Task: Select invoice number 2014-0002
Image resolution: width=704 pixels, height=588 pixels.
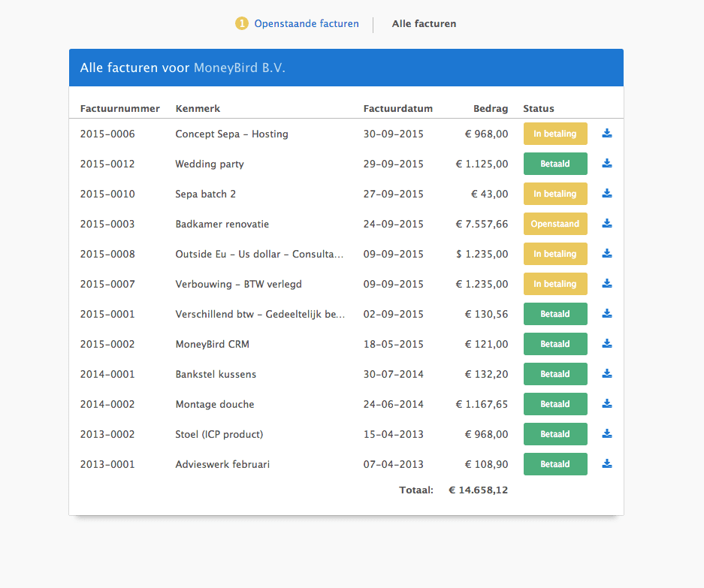Action: click(107, 405)
